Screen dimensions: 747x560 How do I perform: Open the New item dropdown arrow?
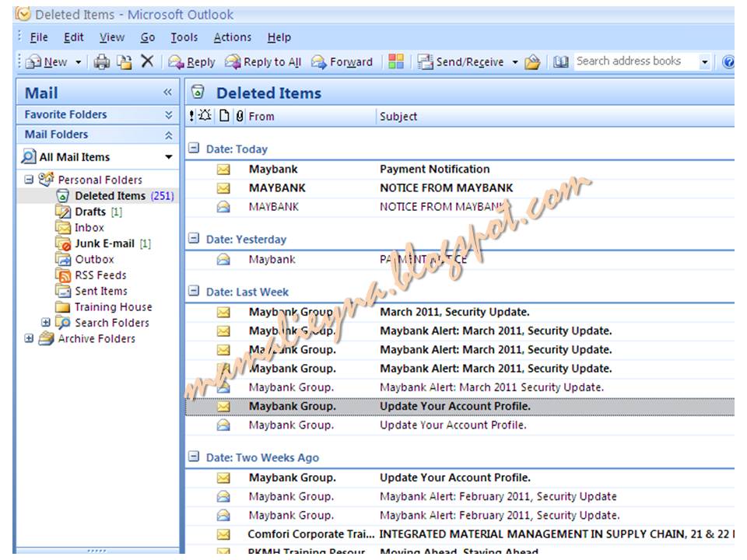click(78, 62)
